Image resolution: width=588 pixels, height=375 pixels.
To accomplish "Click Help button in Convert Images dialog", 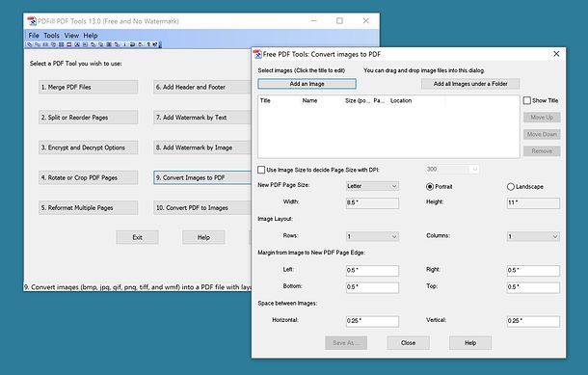I will tap(470, 343).
